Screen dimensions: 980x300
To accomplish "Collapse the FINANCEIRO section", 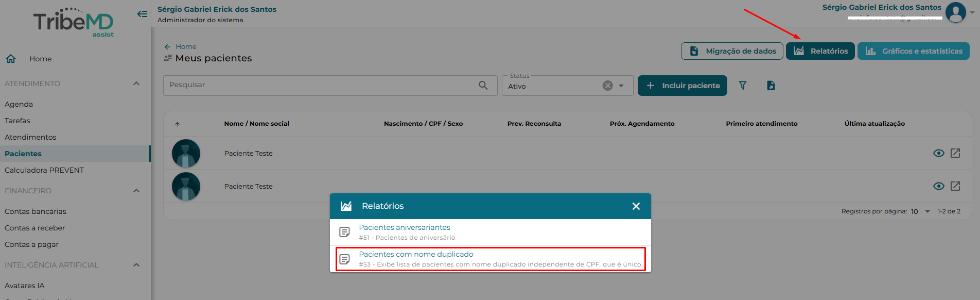I will (136, 191).
